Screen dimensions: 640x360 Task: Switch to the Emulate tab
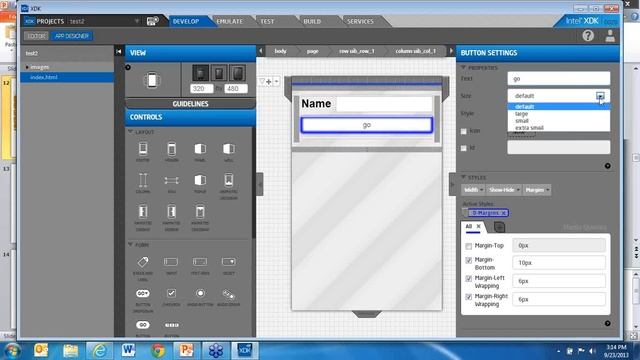click(x=229, y=21)
